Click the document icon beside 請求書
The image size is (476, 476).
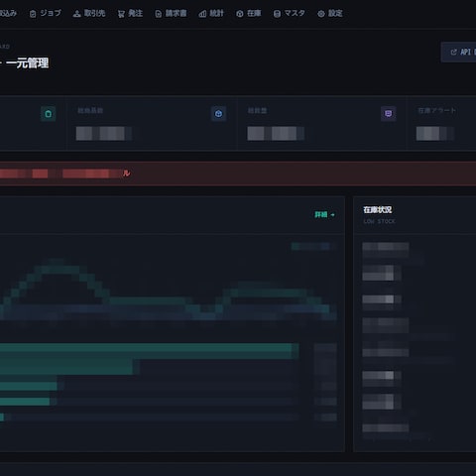click(x=159, y=14)
